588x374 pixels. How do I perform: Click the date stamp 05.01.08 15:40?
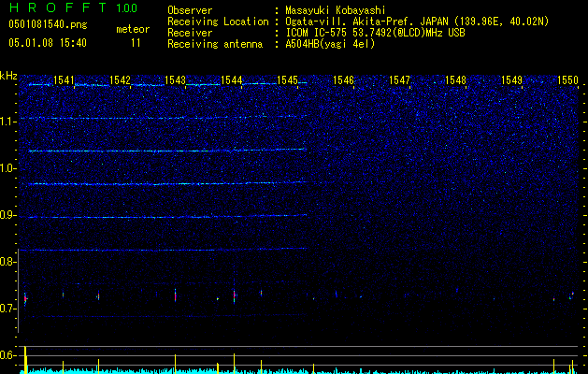[x=48, y=43]
